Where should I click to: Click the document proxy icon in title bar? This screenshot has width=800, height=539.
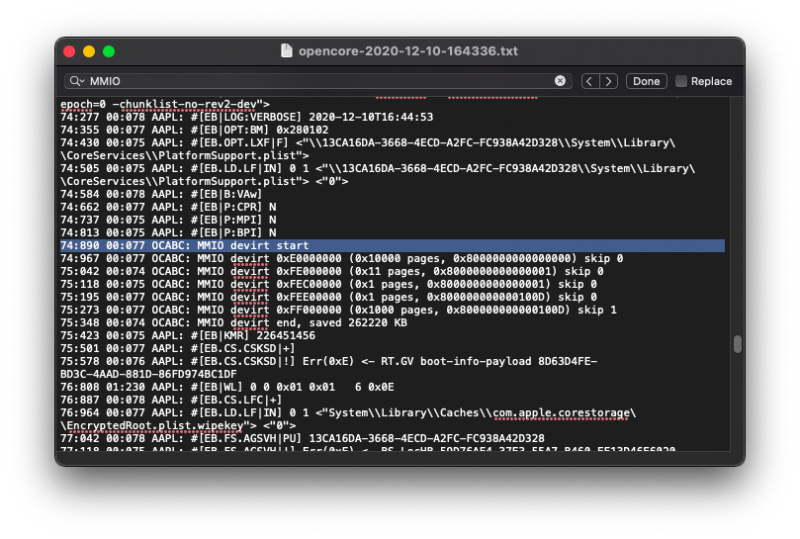tap(287, 51)
